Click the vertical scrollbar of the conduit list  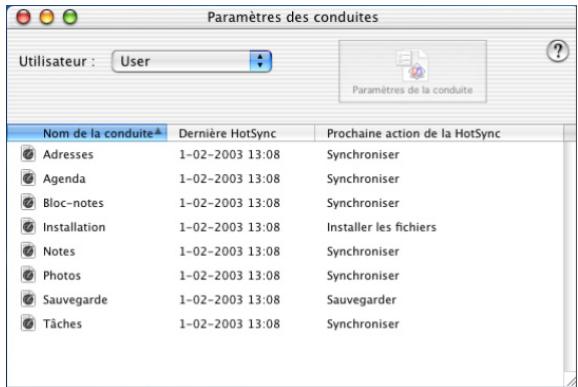coord(570,258)
